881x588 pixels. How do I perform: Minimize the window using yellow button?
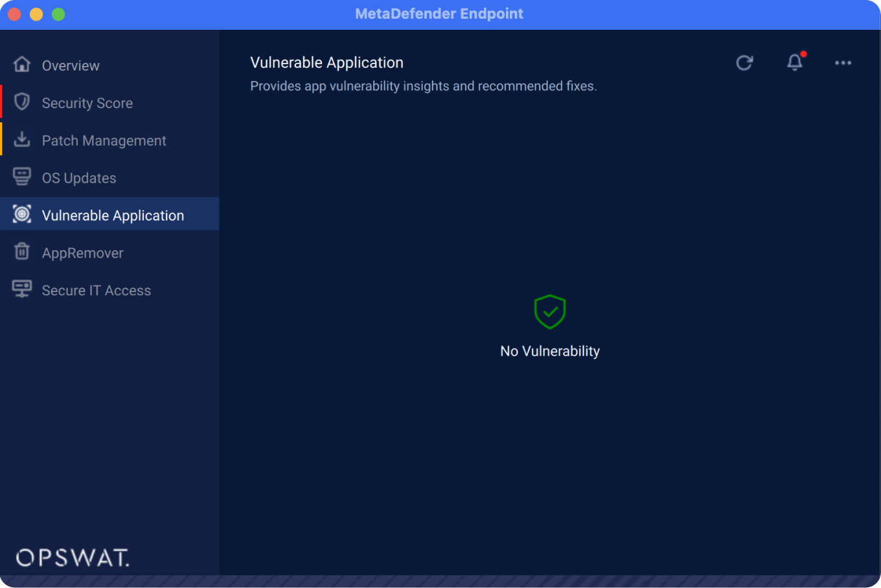(x=36, y=14)
